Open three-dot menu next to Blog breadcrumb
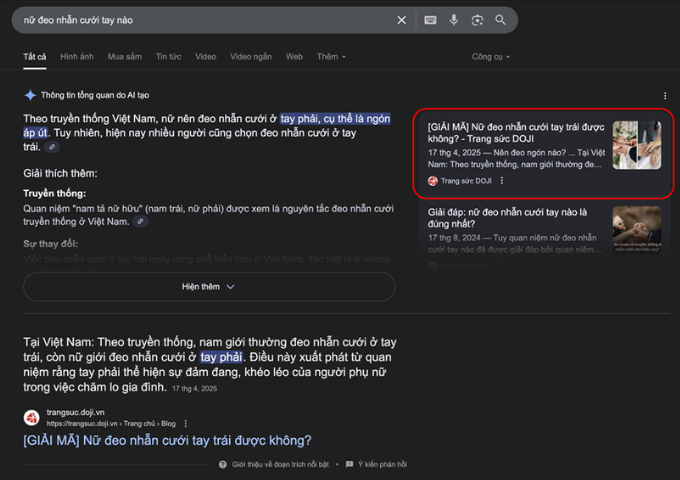Image resolution: width=680 pixels, height=480 pixels. tap(186, 424)
